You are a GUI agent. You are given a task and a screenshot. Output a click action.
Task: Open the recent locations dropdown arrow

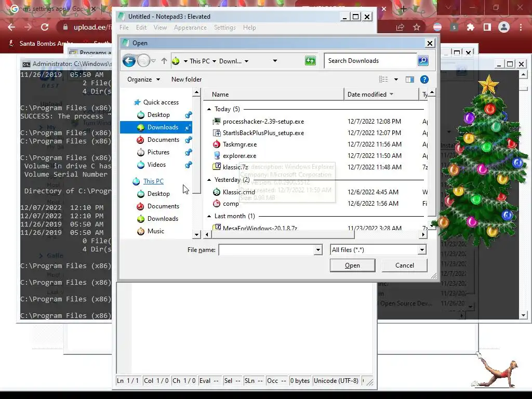click(x=154, y=61)
